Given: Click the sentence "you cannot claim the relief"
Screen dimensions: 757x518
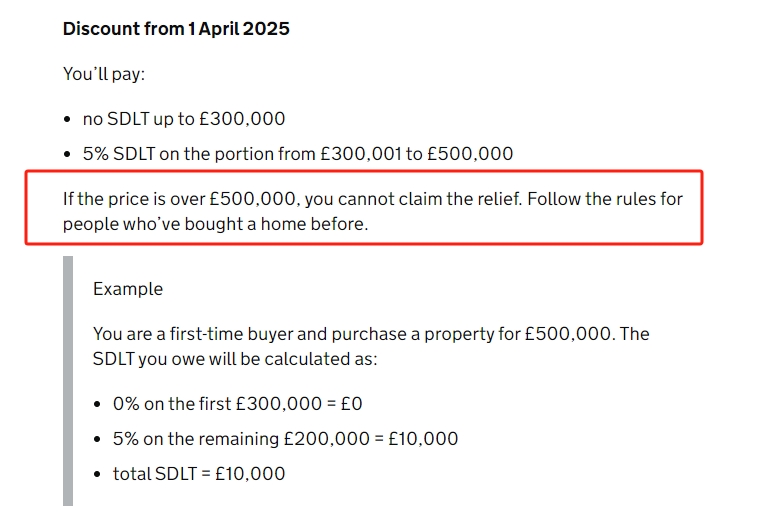Looking at the screenshot, I should (413, 199).
